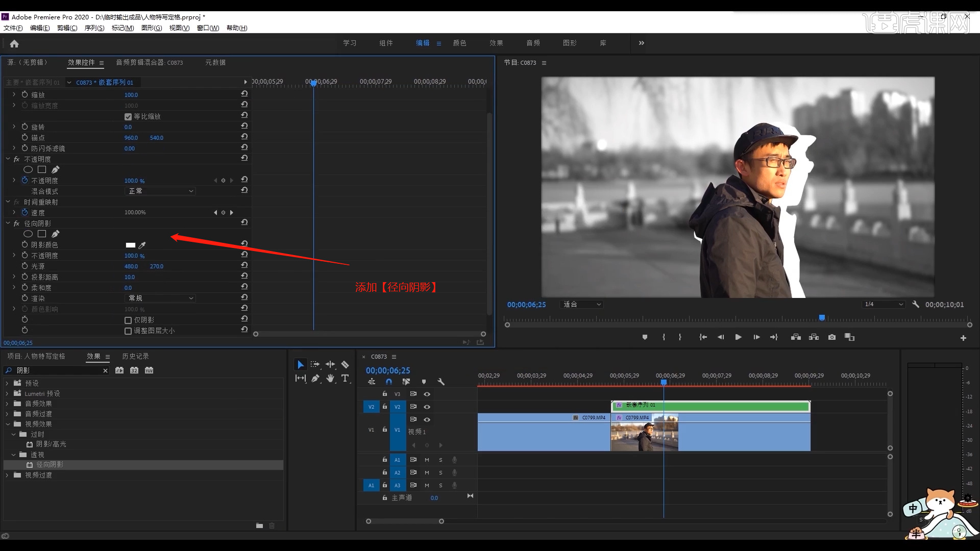Pick free draw bezier under 径向阴影

(55, 234)
